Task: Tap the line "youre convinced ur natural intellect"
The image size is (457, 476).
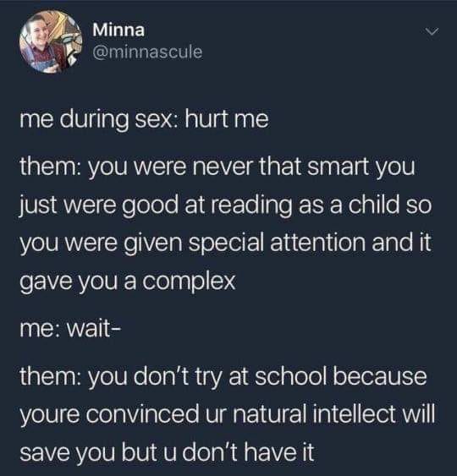Action: click(x=228, y=415)
